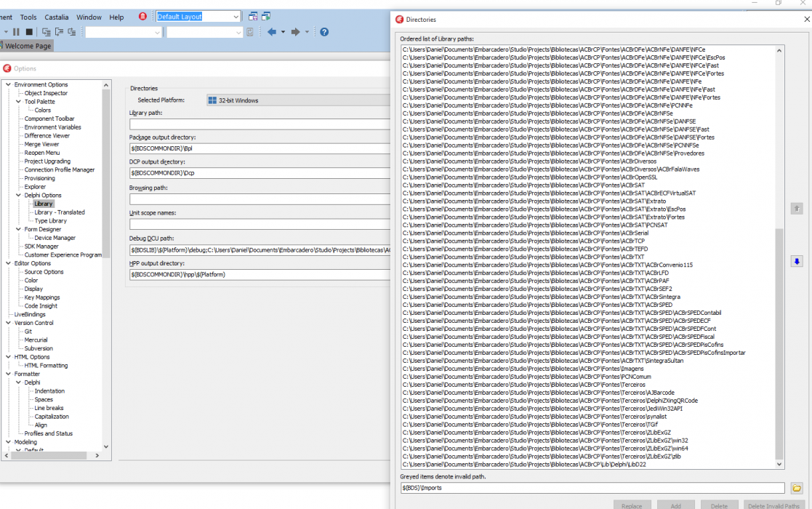Image resolution: width=812 pixels, height=509 pixels.
Task: Open the Help question mark icon
Action: pyautogui.click(x=324, y=32)
